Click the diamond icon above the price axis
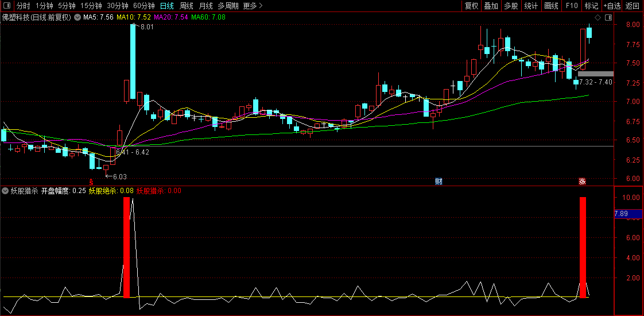Screen dimensions: 644x316 coord(598,18)
